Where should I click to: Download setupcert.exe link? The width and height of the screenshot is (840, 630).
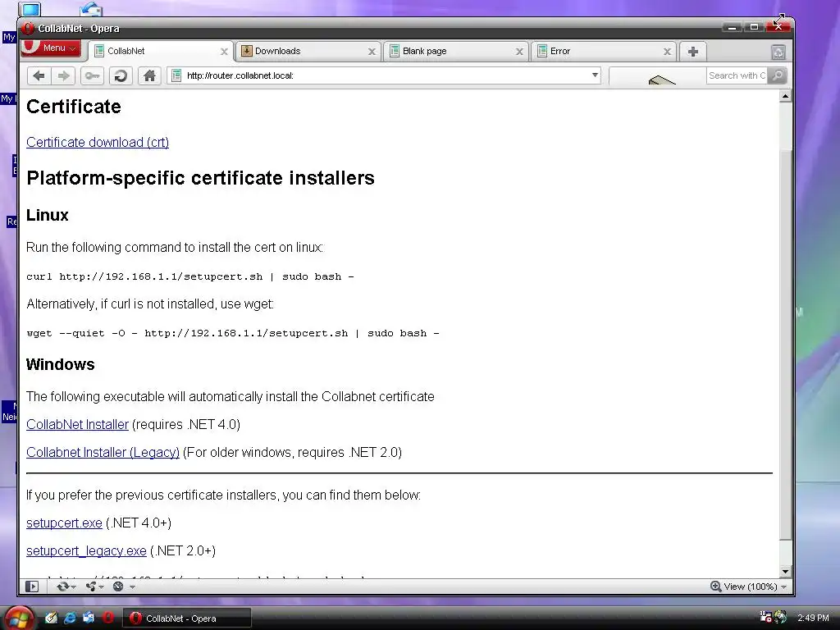coord(64,523)
